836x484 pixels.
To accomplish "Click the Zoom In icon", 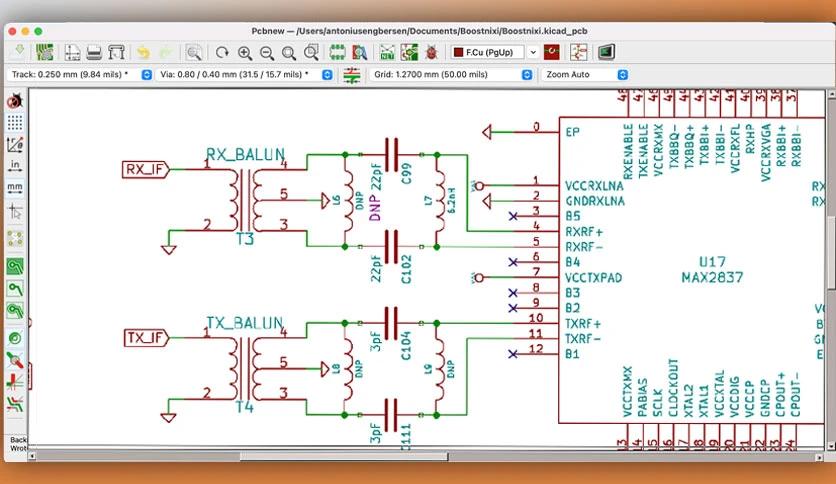I will tap(245, 52).
